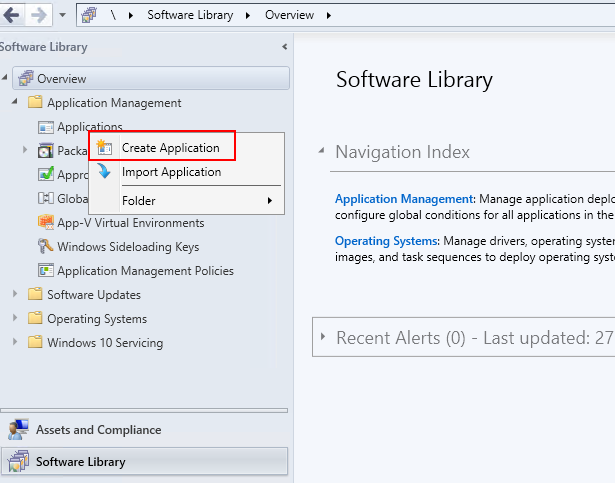
Task: Select Software Library in the breadcrumb
Action: [190, 15]
